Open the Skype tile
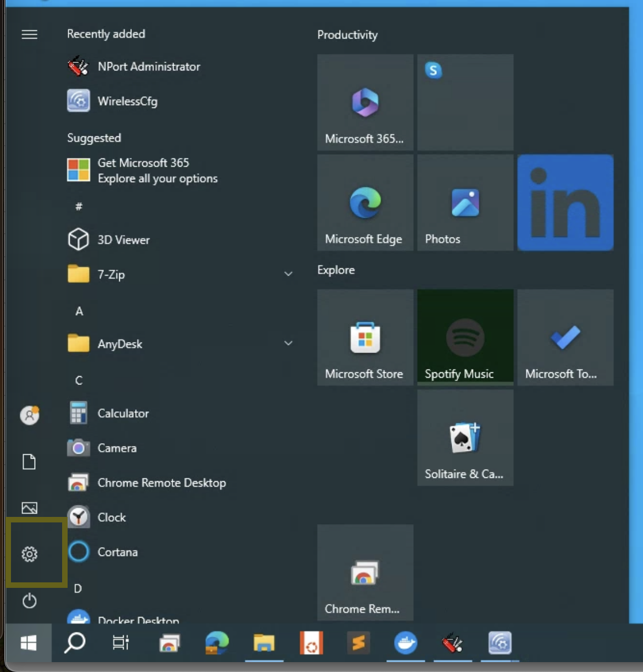This screenshot has width=643, height=672. (465, 102)
